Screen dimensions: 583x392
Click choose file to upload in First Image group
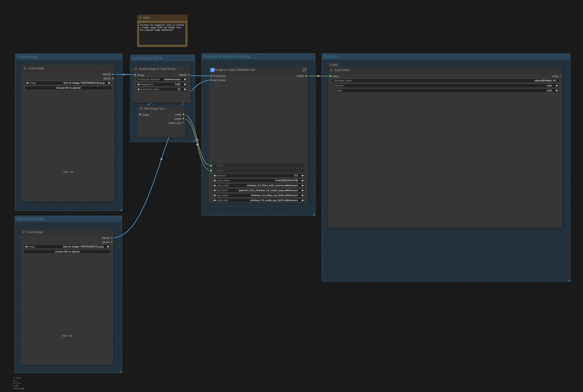(x=68, y=88)
